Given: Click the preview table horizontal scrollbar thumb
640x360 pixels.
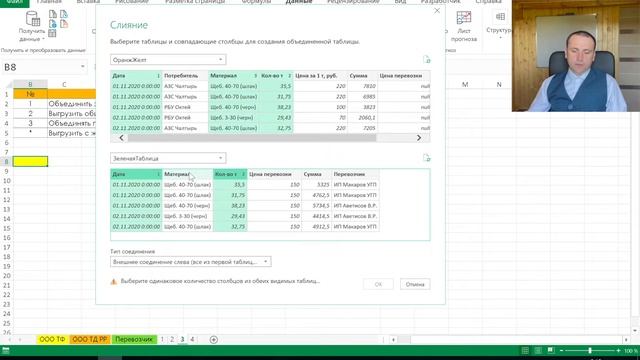Looking at the screenshot, I should pos(252,138).
